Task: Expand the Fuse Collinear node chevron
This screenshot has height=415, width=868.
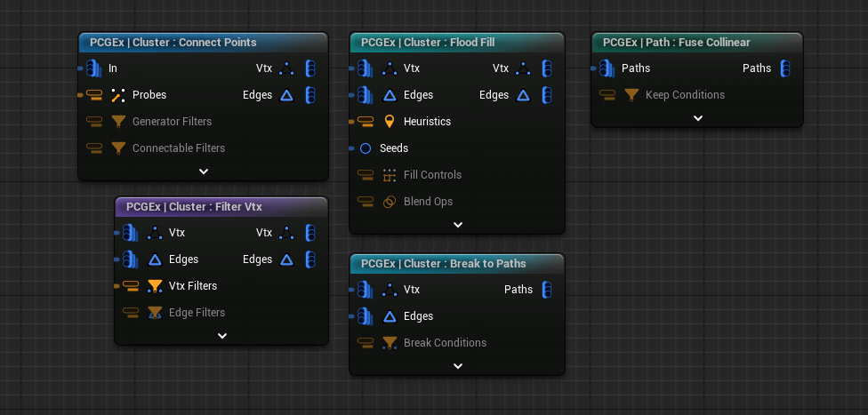Action: (x=698, y=117)
